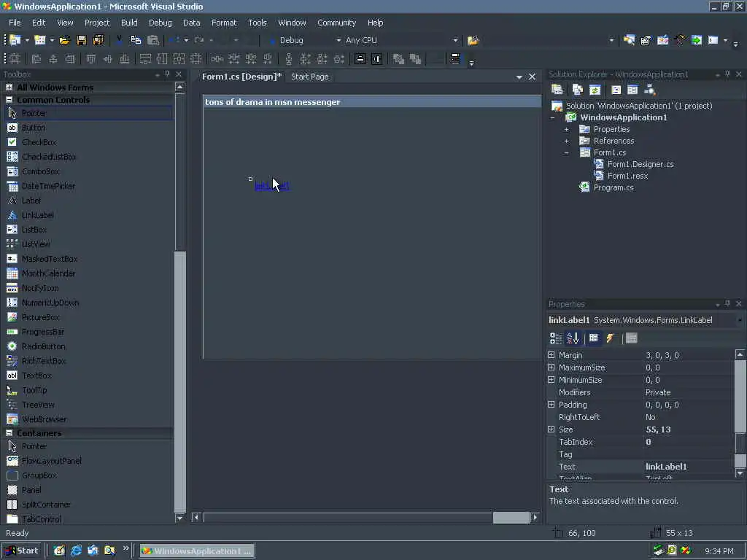The image size is (747, 560).
Task: Save the current file with Save icon
Action: [82, 41]
